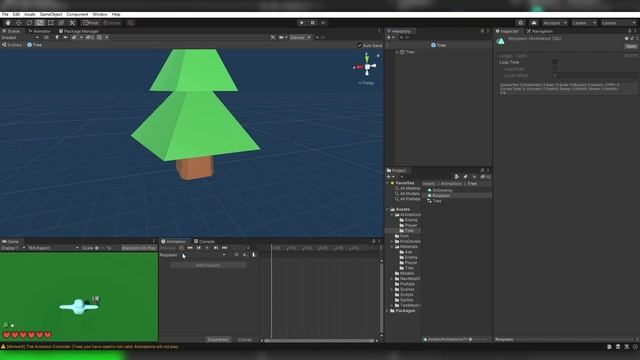Screen dimensions: 640x360
Task: Click the Respawn animation clip icon in Inspector
Action: (x=501, y=41)
